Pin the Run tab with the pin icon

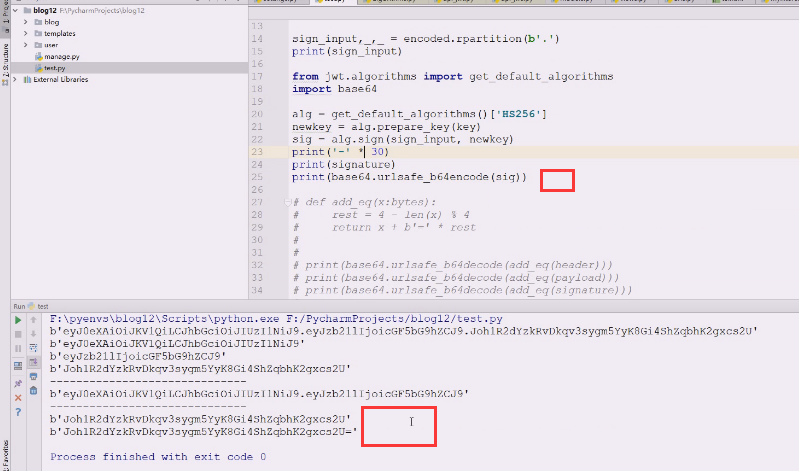click(18, 383)
